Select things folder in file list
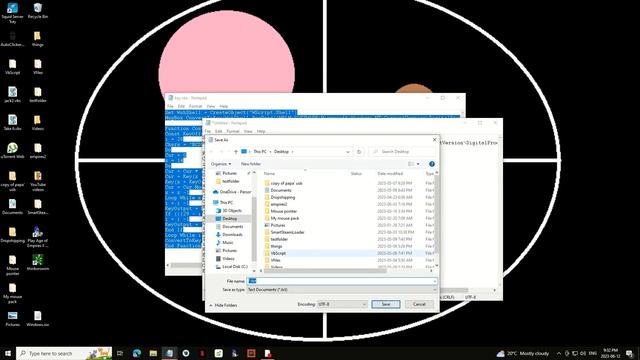 point(273,246)
